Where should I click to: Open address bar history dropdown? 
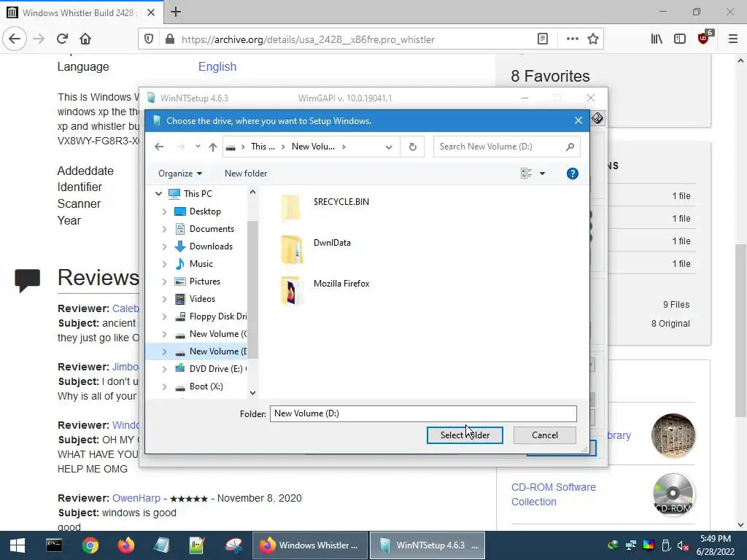click(x=389, y=147)
